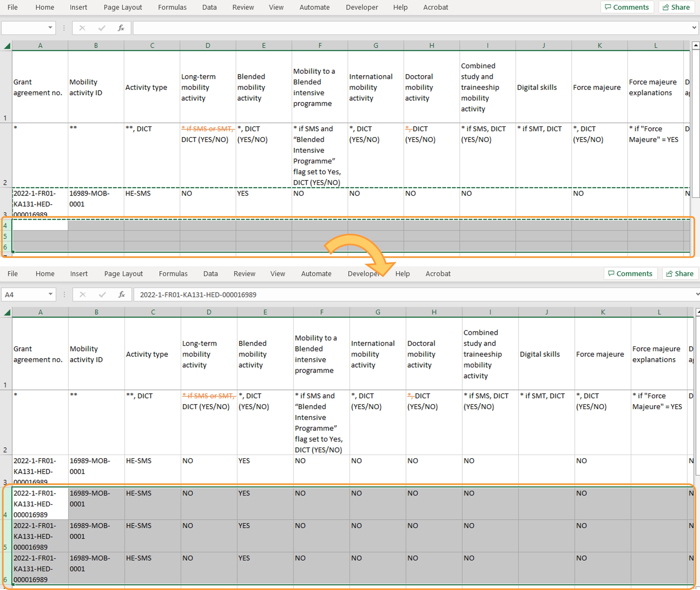This screenshot has width=700, height=590.
Task: Click Share button in bottom window
Action: pyautogui.click(x=680, y=274)
